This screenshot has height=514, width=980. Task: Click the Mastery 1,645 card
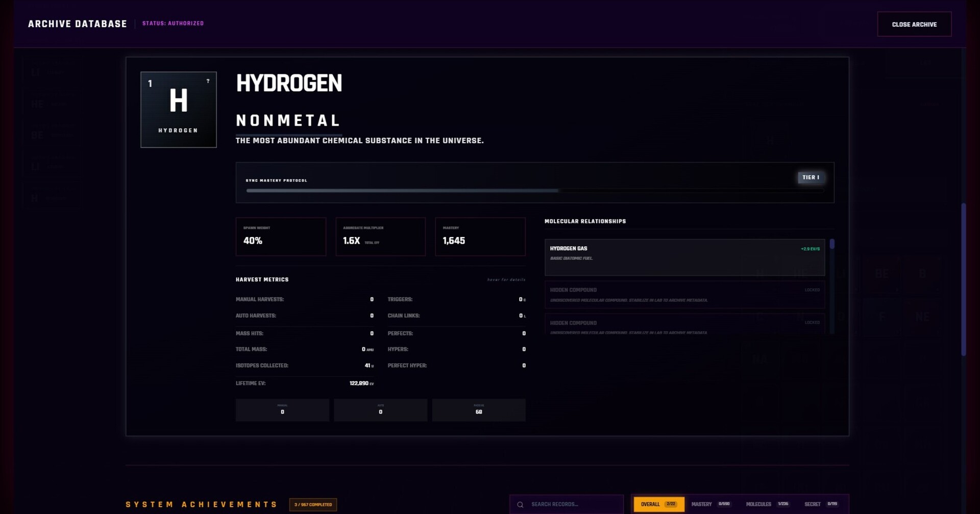(x=480, y=237)
